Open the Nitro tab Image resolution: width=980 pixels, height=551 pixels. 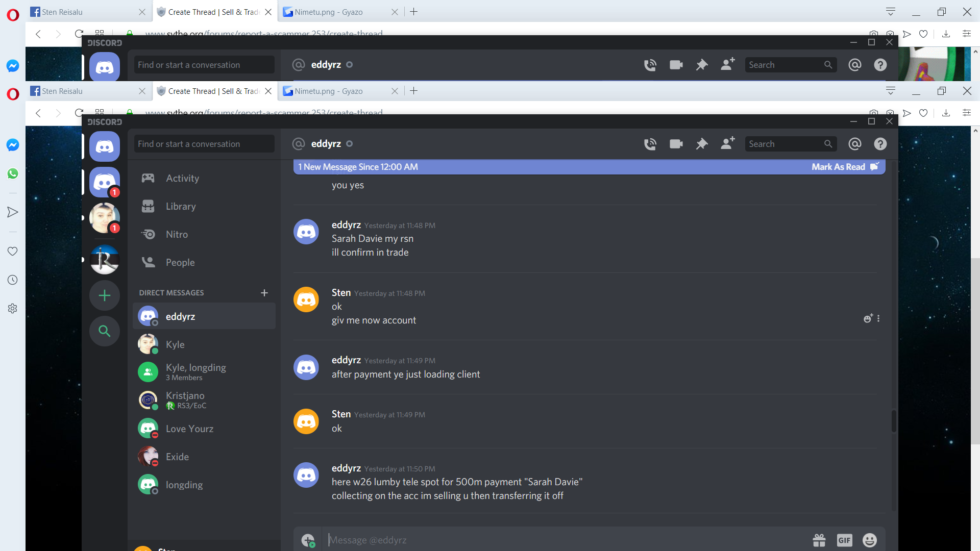click(177, 234)
